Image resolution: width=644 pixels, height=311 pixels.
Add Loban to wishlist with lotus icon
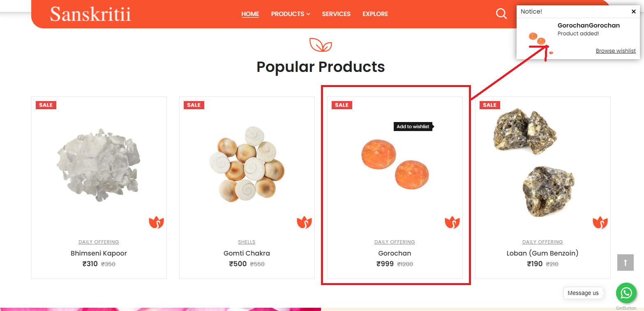[600, 222]
